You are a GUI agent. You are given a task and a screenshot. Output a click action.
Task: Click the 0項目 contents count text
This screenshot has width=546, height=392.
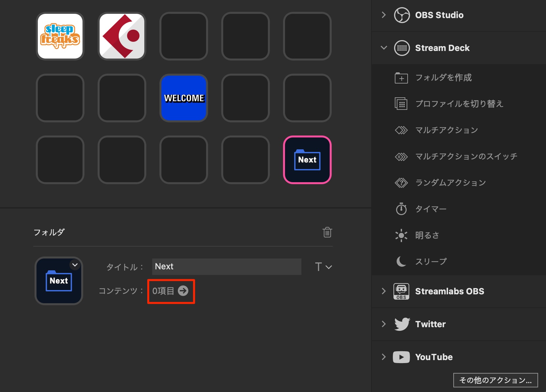point(163,291)
